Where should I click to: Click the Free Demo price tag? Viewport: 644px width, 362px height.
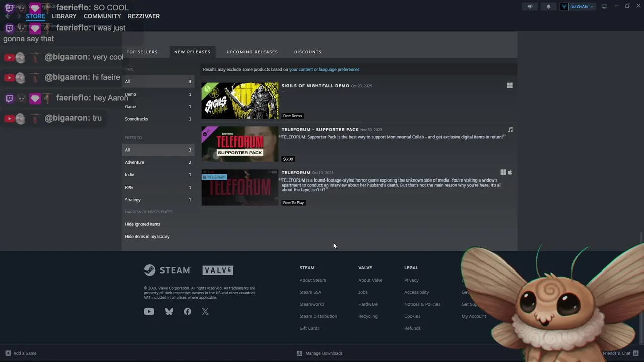pos(292,116)
